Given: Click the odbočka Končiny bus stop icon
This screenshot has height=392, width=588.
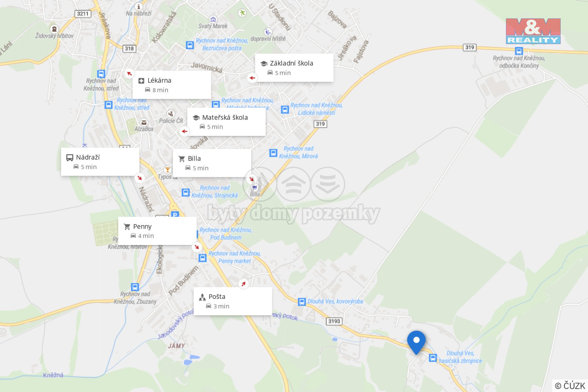Looking at the screenshot, I should pyautogui.click(x=519, y=51).
